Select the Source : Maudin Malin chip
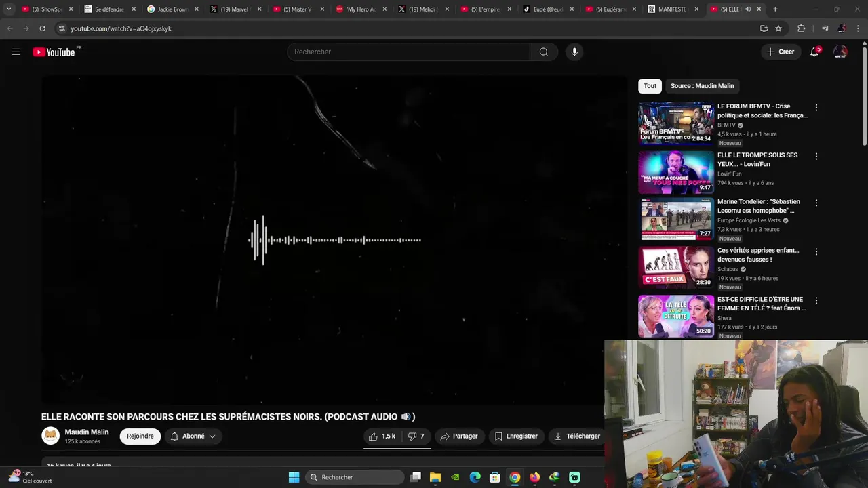This screenshot has height=488, width=868. point(702,86)
